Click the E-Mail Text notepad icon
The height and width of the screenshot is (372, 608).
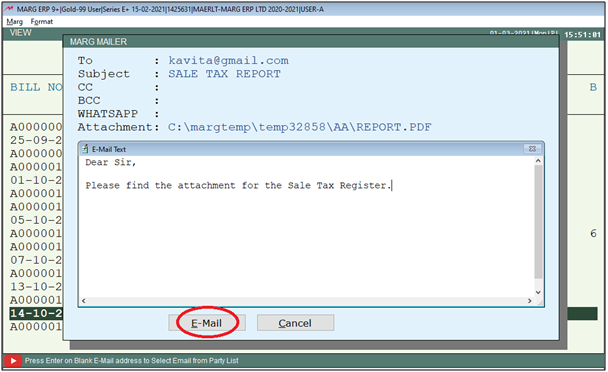click(x=85, y=149)
